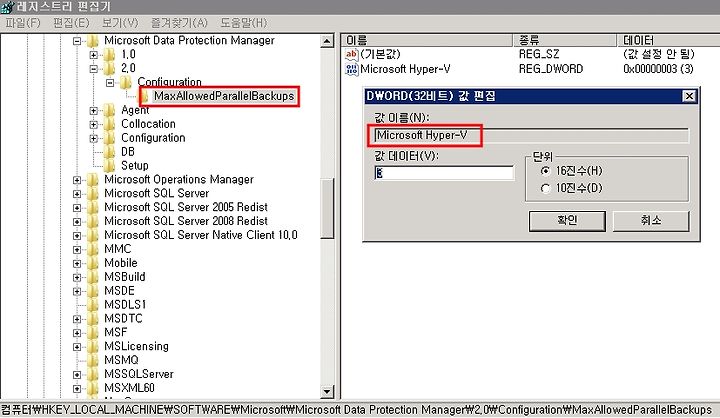Image resolution: width=720 pixels, height=418 pixels.
Task: Select the 10진수(D) decimal radio button
Action: coord(545,188)
